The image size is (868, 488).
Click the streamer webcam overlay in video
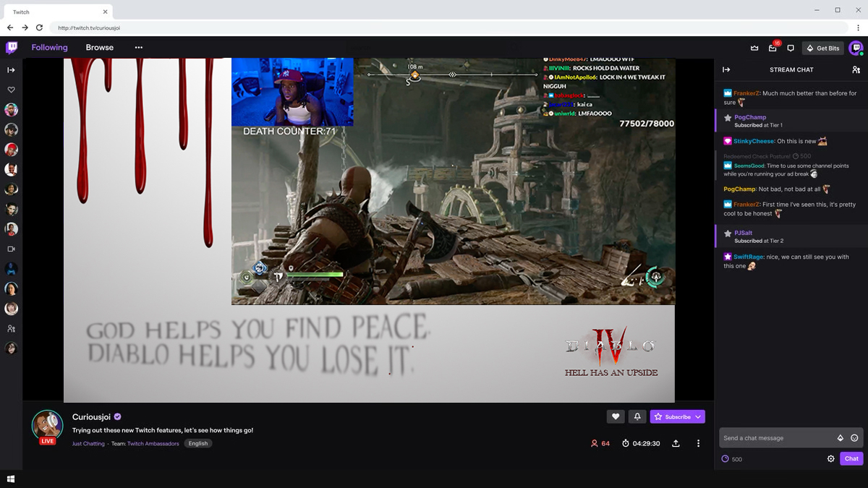tap(292, 93)
